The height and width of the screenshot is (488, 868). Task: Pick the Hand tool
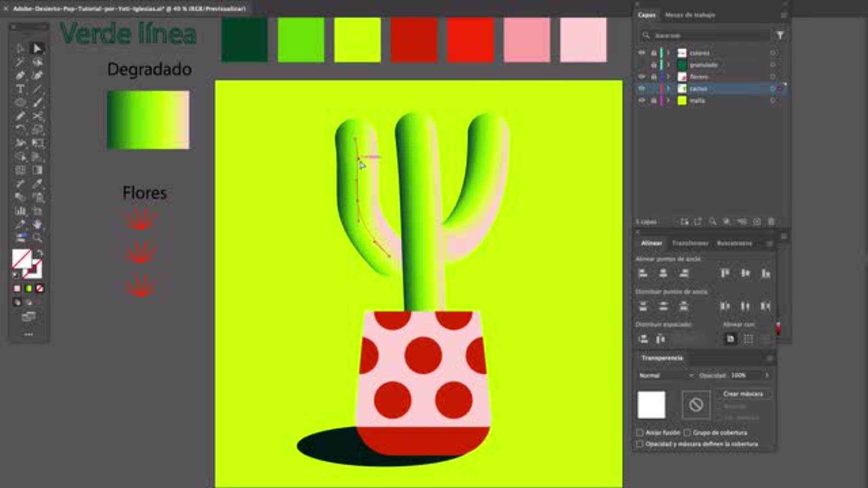coord(38,224)
